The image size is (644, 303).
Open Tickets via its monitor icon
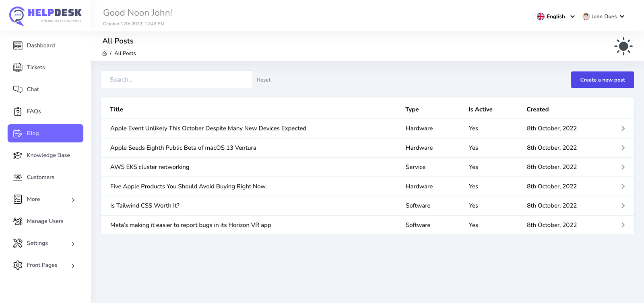click(18, 68)
